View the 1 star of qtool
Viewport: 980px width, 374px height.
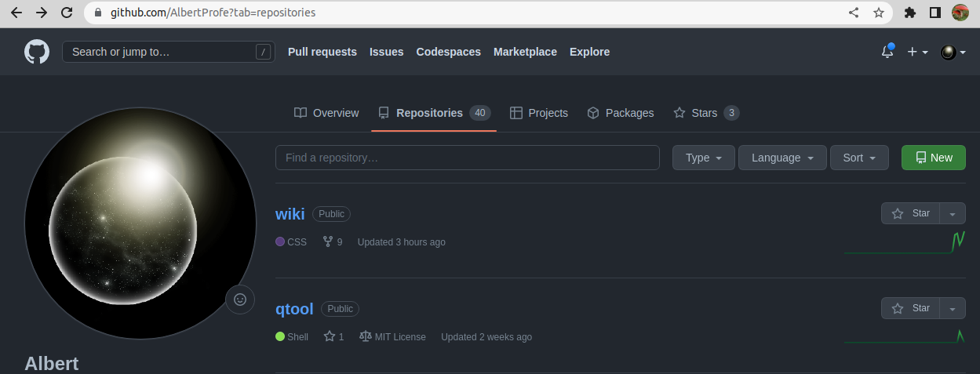point(333,337)
